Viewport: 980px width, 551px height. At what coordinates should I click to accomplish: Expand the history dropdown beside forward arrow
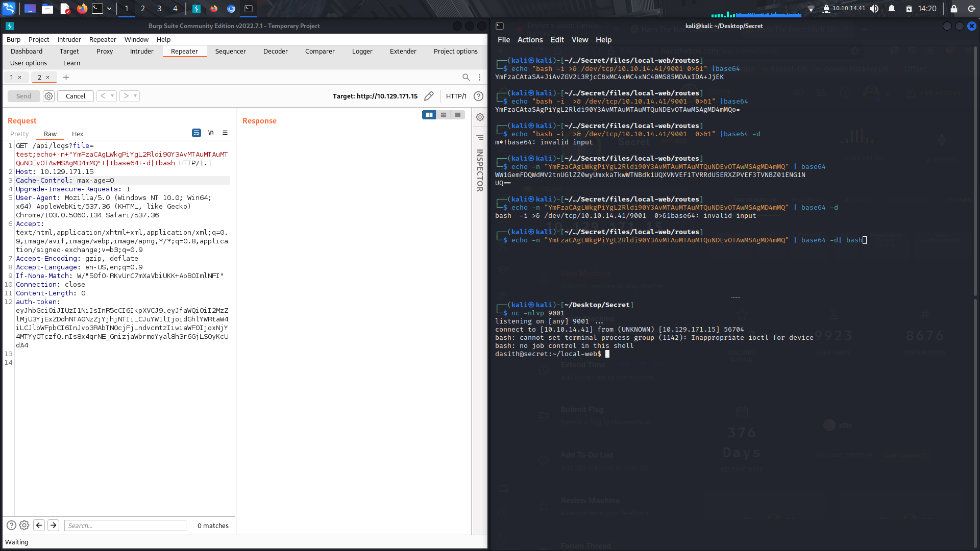(x=135, y=96)
